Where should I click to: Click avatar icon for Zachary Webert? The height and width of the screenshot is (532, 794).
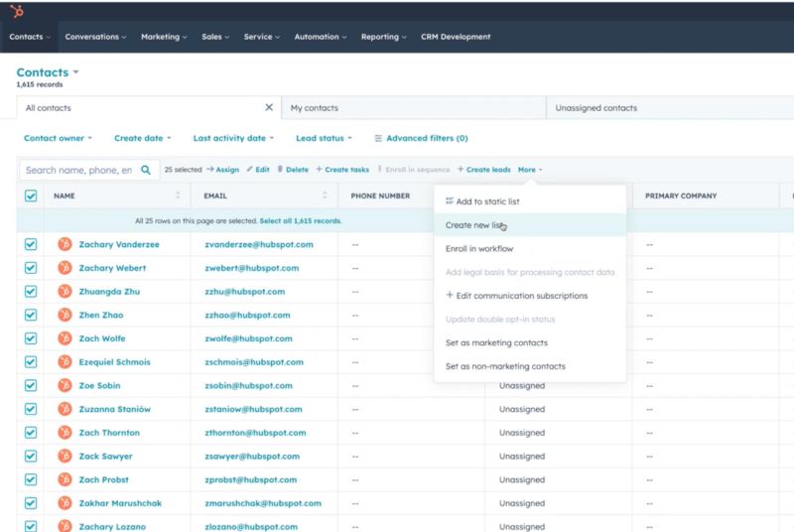tap(65, 268)
